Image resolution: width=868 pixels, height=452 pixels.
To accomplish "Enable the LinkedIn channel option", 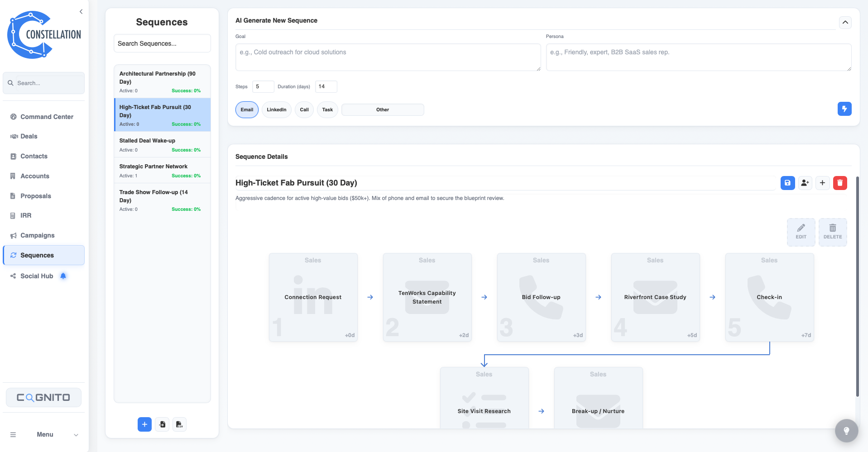I will pos(276,109).
